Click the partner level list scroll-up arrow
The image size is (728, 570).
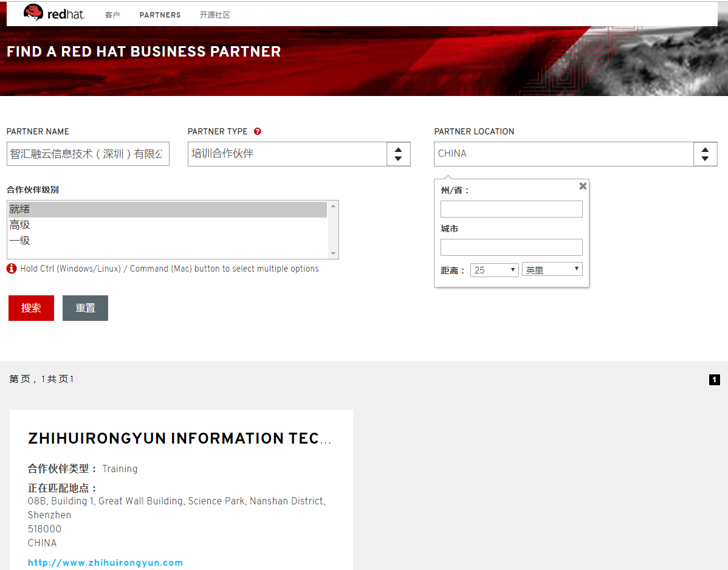pyautogui.click(x=333, y=206)
